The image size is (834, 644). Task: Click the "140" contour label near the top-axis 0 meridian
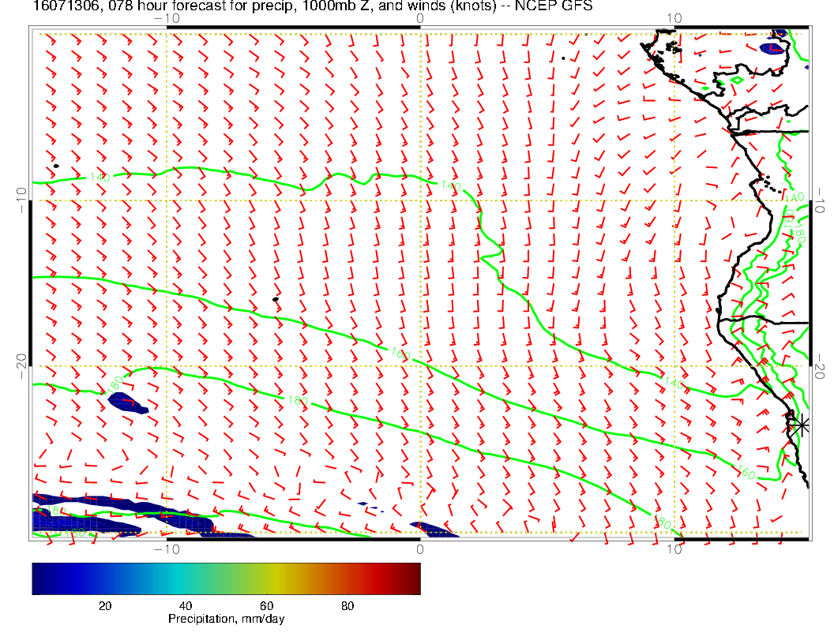point(450,186)
